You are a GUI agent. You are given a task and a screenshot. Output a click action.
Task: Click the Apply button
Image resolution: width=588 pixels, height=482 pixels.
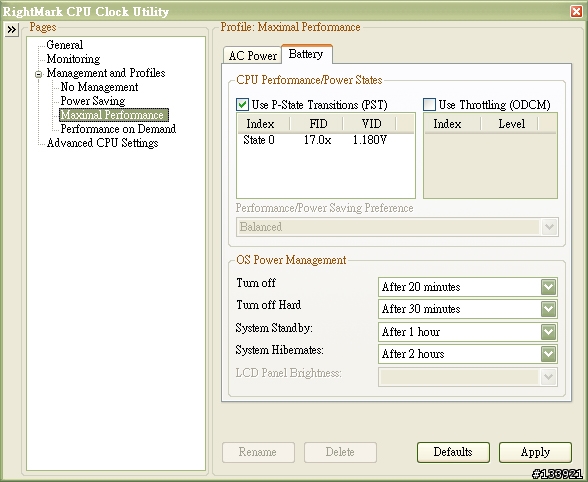(535, 452)
